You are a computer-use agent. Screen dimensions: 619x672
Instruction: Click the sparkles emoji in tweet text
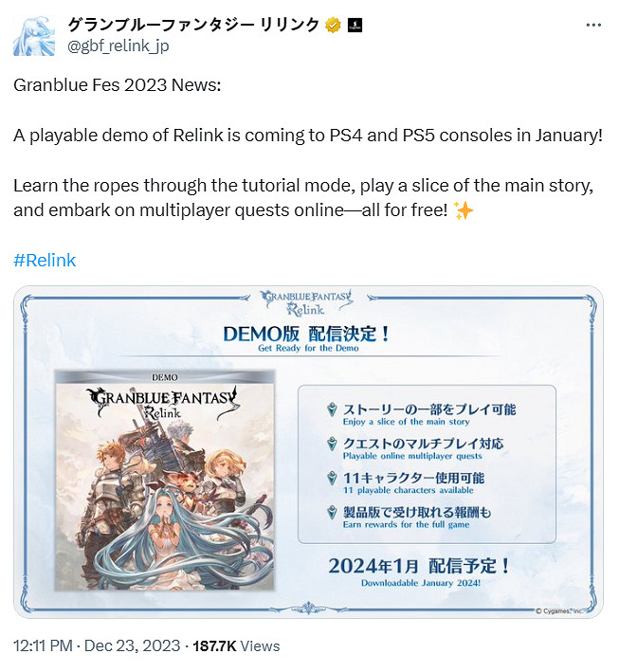464,210
